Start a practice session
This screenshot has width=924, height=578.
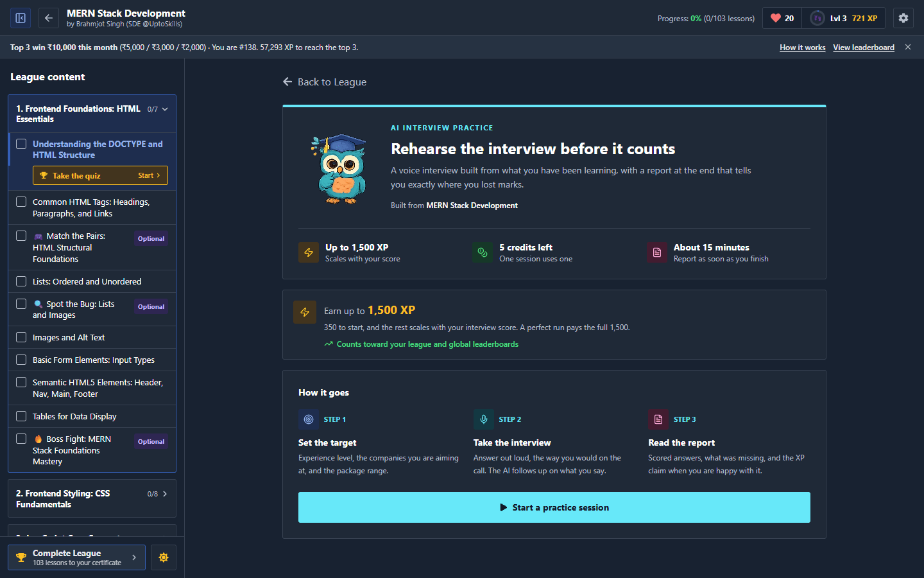pyautogui.click(x=554, y=507)
